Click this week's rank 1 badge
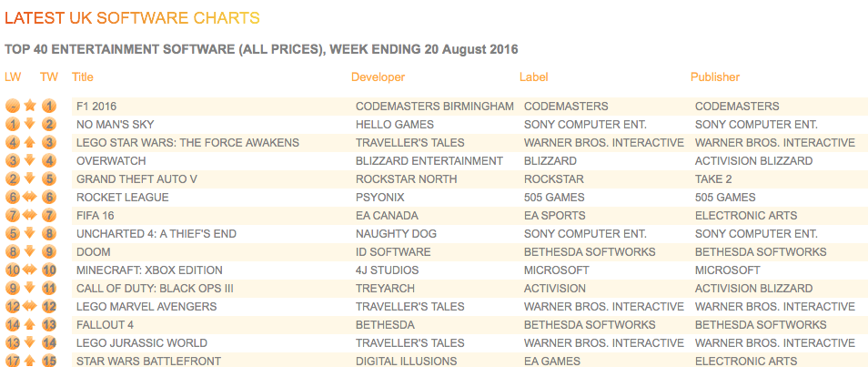The width and height of the screenshot is (868, 367). 49,106
